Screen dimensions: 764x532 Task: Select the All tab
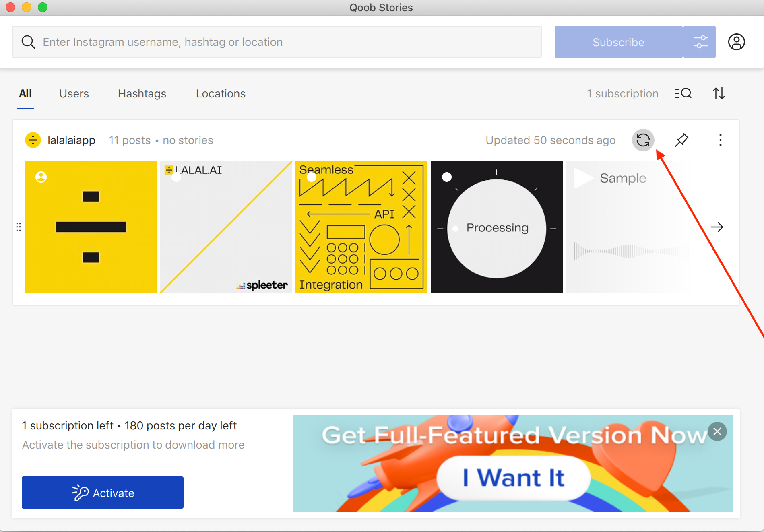click(x=25, y=93)
